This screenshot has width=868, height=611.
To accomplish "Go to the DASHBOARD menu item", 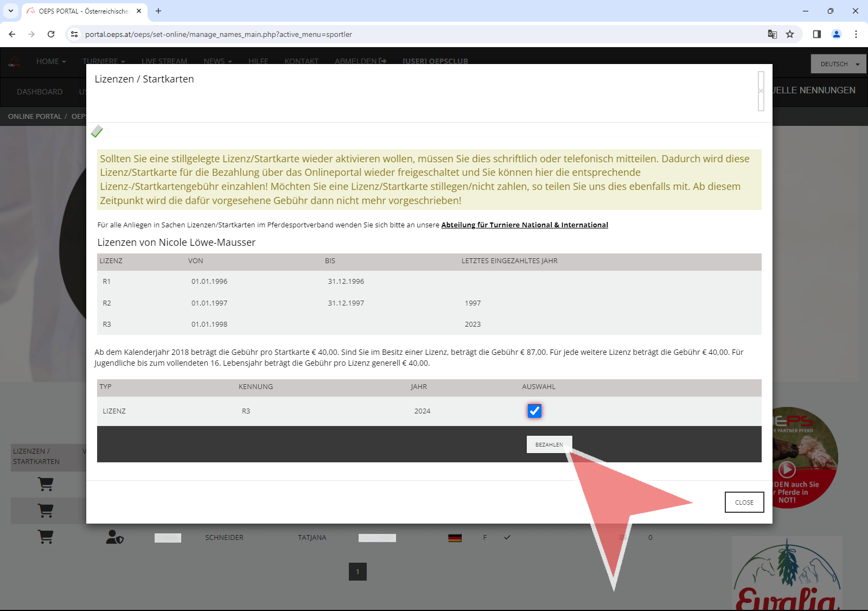I will [40, 92].
